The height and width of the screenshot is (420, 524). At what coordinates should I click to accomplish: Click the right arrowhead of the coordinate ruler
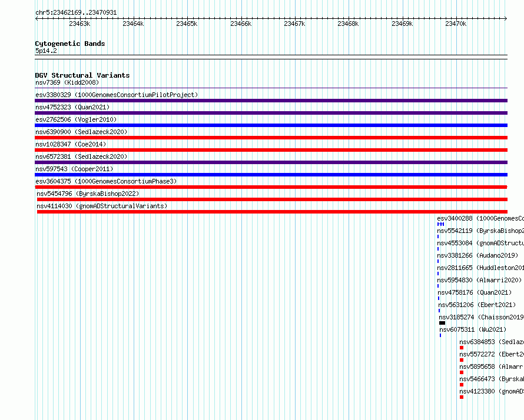(x=506, y=18)
